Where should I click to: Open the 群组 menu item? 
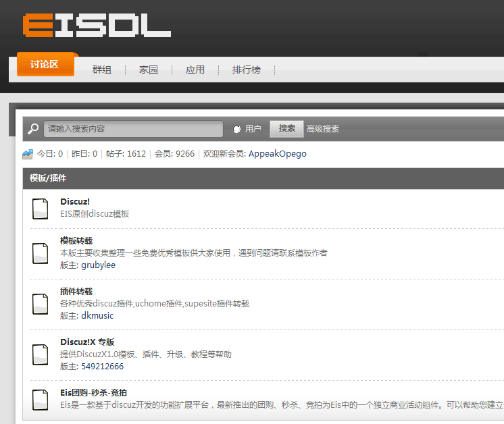point(102,70)
